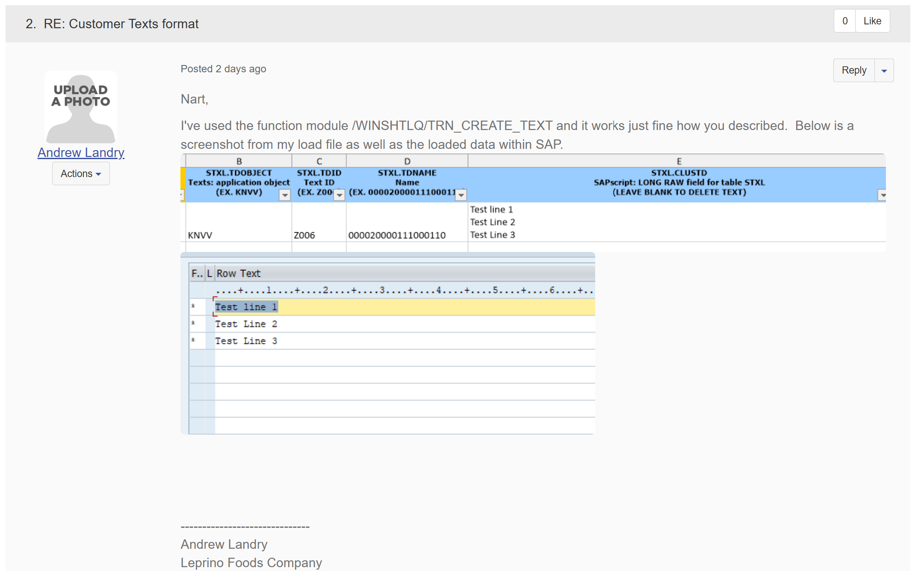Viewport: 924px width, 571px height.
Task: Click the like count box showing 0
Action: click(x=844, y=21)
